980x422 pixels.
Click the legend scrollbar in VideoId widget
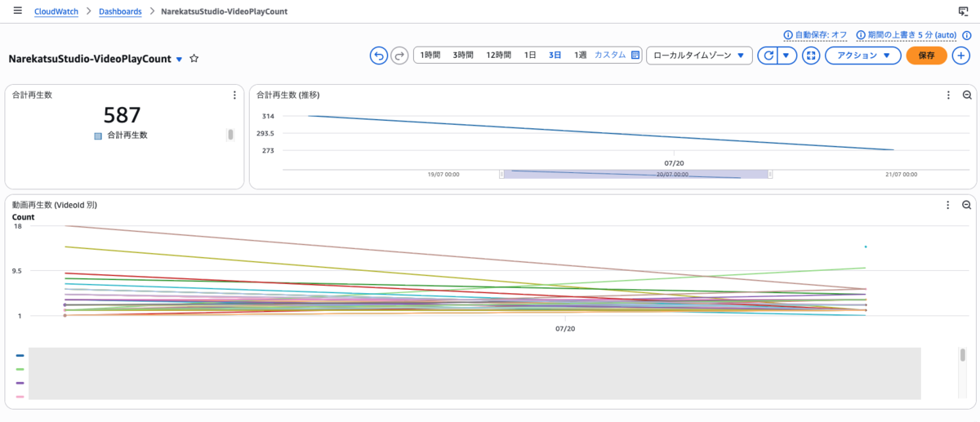click(963, 355)
